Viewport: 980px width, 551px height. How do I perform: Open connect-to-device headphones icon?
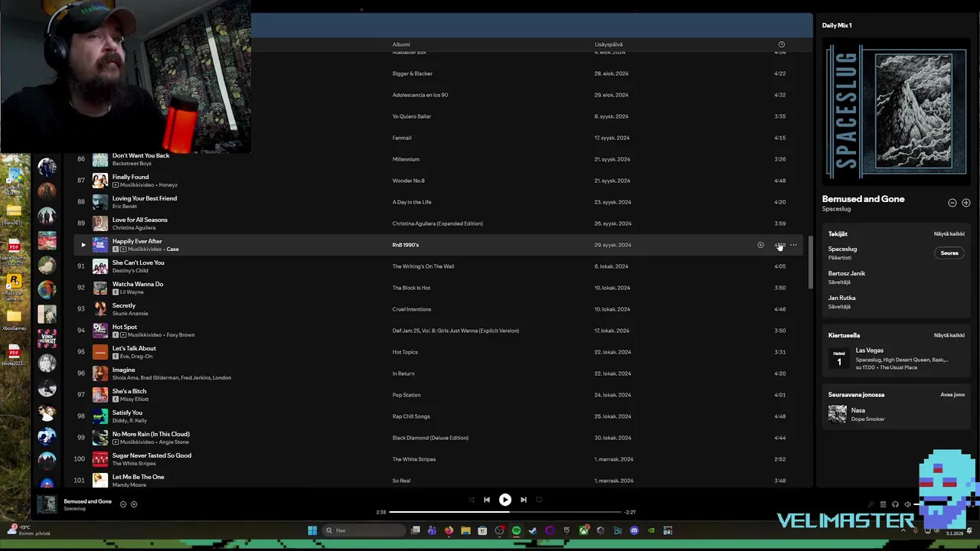tap(895, 504)
